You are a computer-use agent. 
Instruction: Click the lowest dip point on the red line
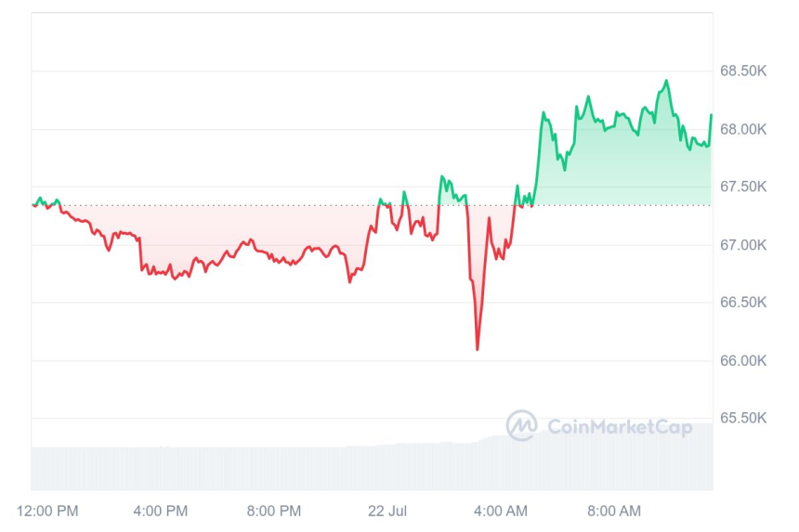478,349
